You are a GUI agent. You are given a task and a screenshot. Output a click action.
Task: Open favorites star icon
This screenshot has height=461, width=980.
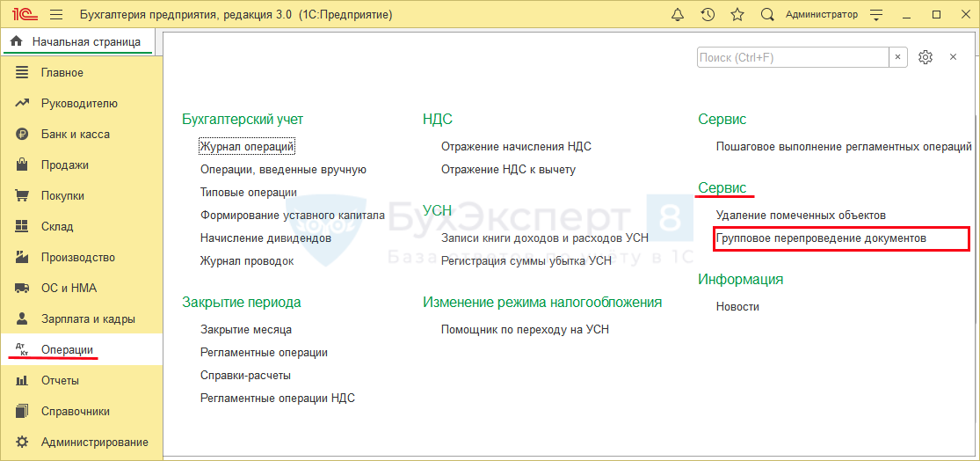click(737, 15)
